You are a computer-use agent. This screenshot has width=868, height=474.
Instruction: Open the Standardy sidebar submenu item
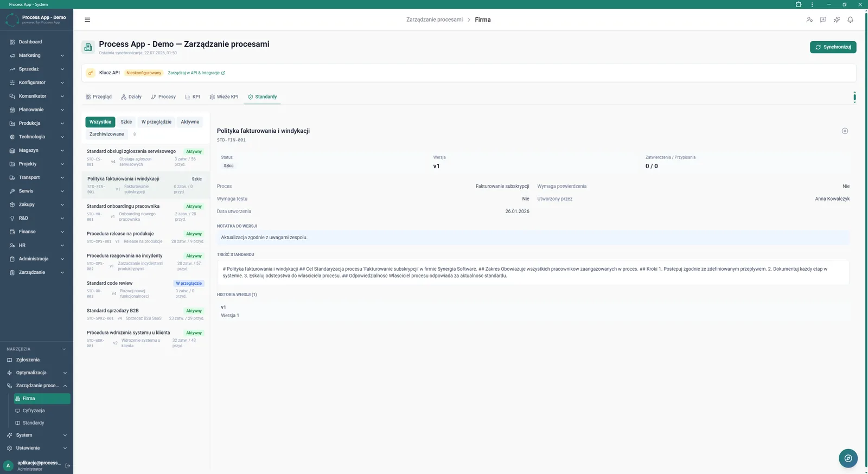pyautogui.click(x=42, y=423)
